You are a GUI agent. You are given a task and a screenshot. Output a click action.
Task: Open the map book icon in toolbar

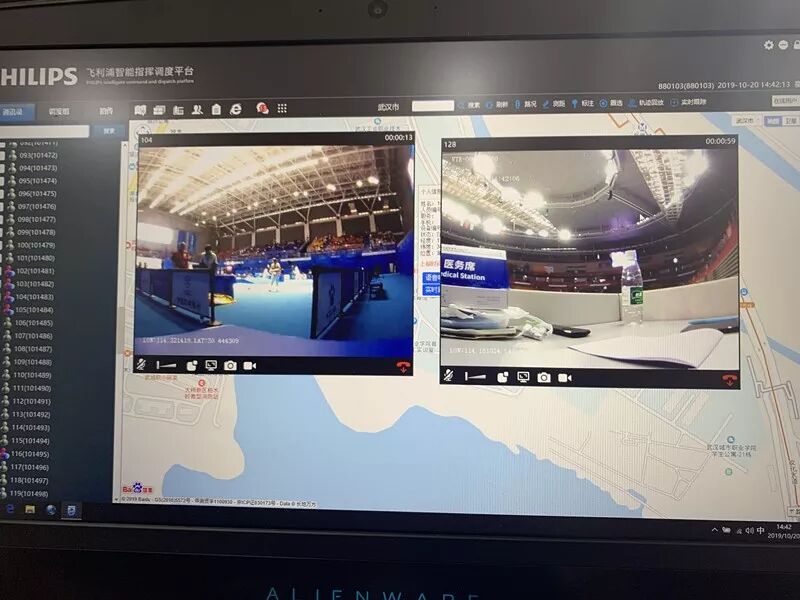point(140,110)
